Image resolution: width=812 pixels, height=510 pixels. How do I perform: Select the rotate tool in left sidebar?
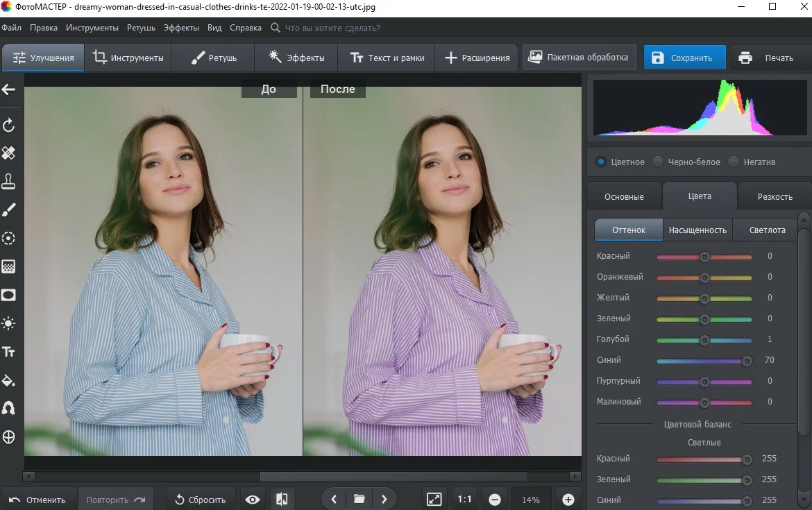(x=8, y=125)
